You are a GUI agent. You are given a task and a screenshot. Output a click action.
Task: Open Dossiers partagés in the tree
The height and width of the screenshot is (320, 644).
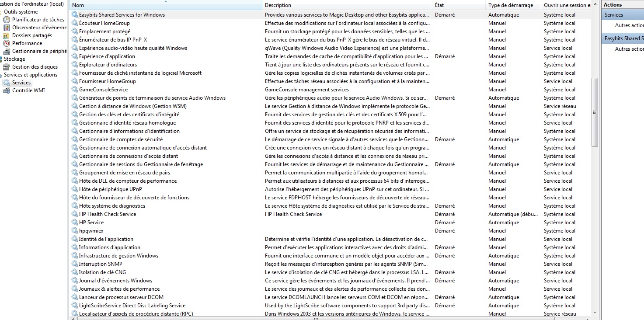[32, 35]
